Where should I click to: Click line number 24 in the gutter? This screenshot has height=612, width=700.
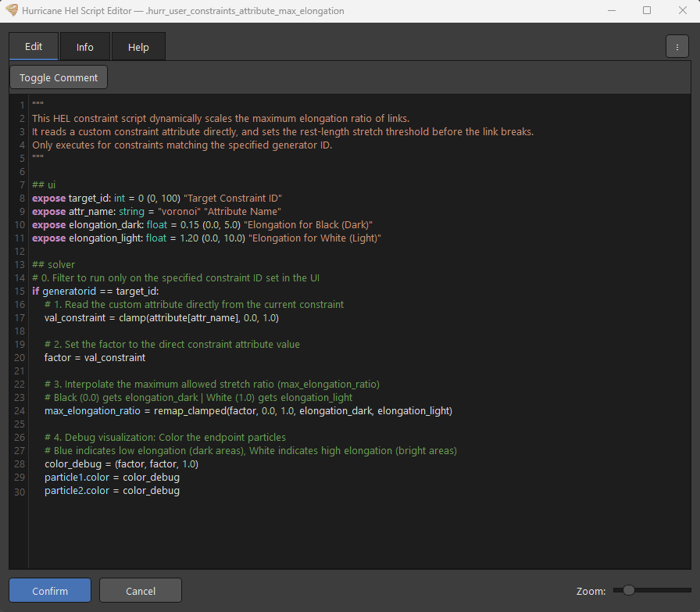20,411
